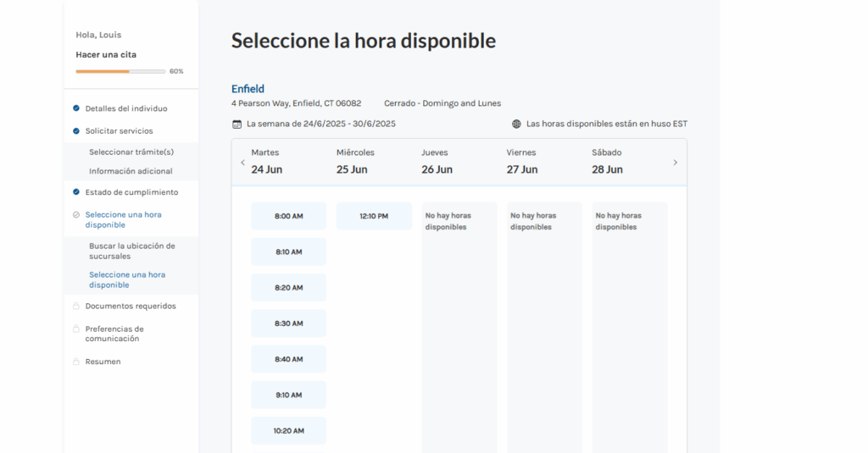
Task: Open Buscar la ubicación de sucursales step
Action: click(131, 251)
